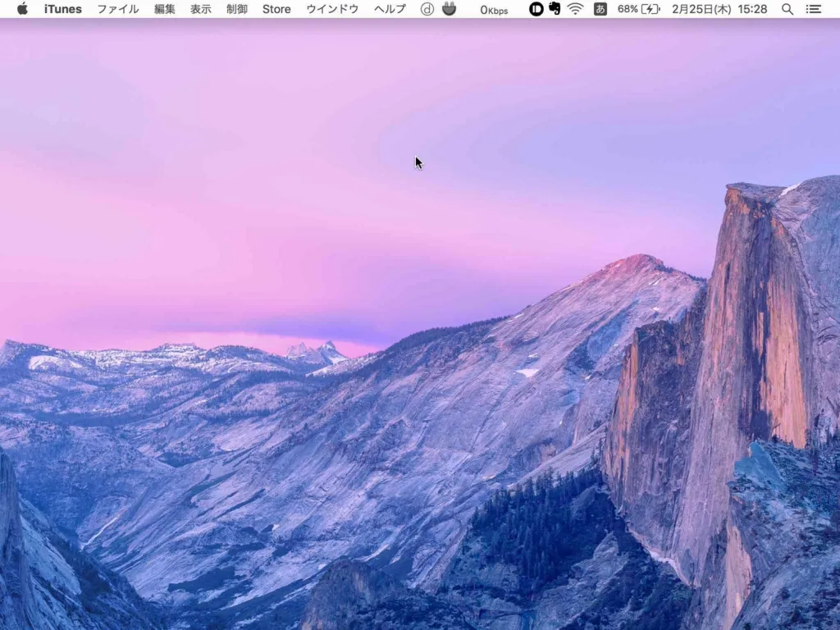Screen dimensions: 840x630
Task: Open Spotlight search magnifying glass
Action: pos(787,9)
